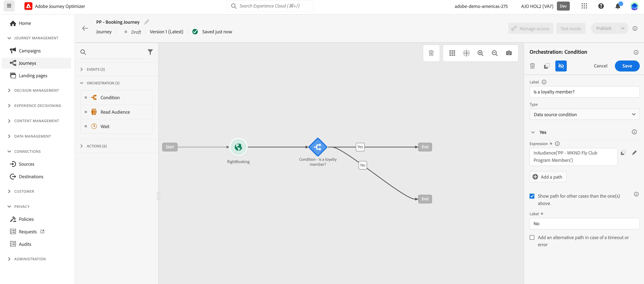The width and height of the screenshot is (644, 284).
Task: Check alternative path for timeout or error
Action: [532, 238]
